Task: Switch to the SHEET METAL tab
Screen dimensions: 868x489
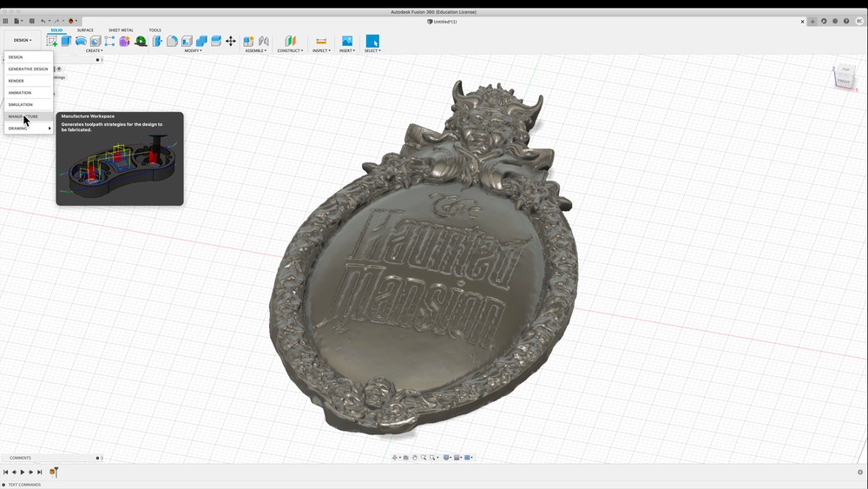Action: click(121, 30)
